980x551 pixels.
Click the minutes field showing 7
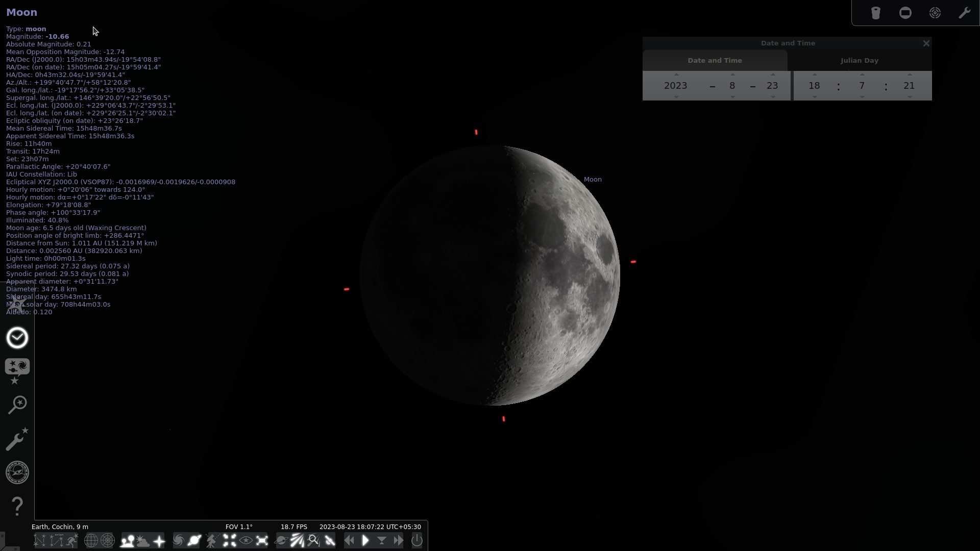tap(862, 86)
